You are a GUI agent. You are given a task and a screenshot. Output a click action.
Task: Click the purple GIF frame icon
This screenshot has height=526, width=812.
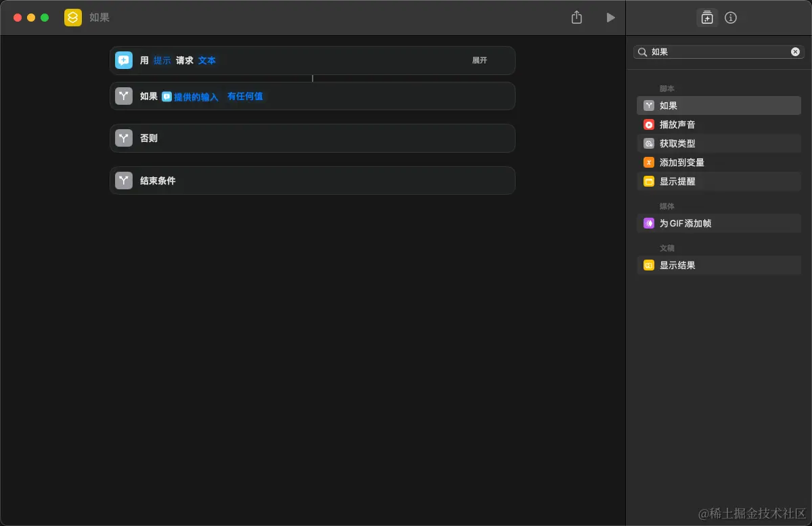point(648,223)
